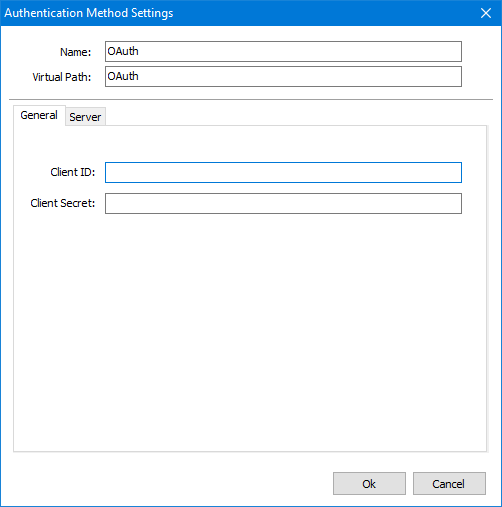Focus the Client Secret input box
This screenshot has width=502, height=507.
283,203
